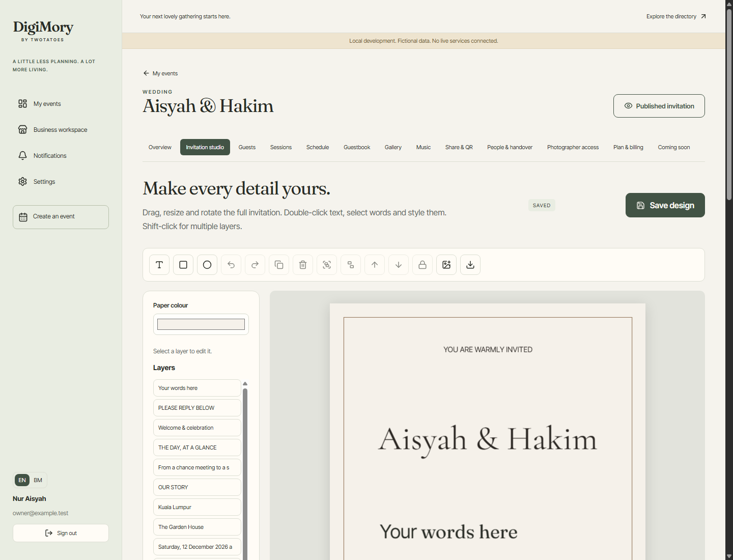Viewport: 733px width, 560px height.
Task: Open the Guests tab
Action: click(x=247, y=147)
